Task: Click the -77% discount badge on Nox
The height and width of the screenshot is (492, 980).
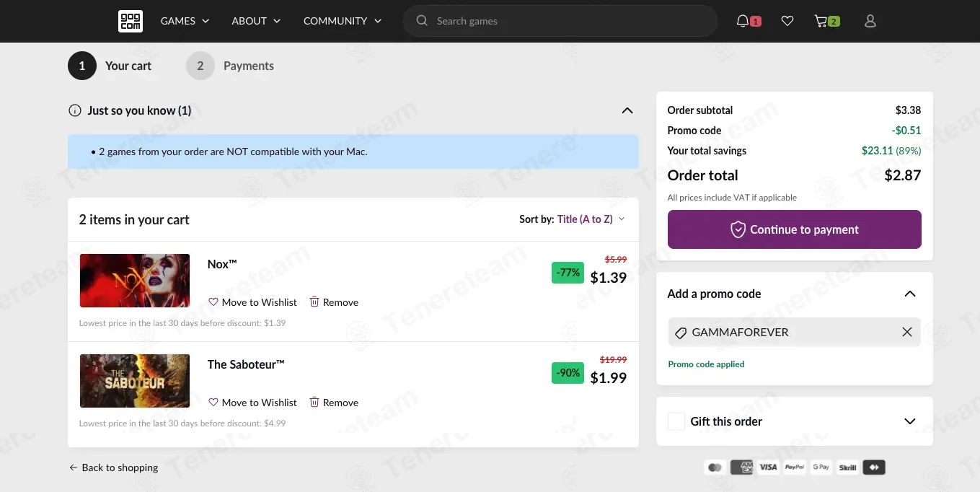Action: (568, 273)
